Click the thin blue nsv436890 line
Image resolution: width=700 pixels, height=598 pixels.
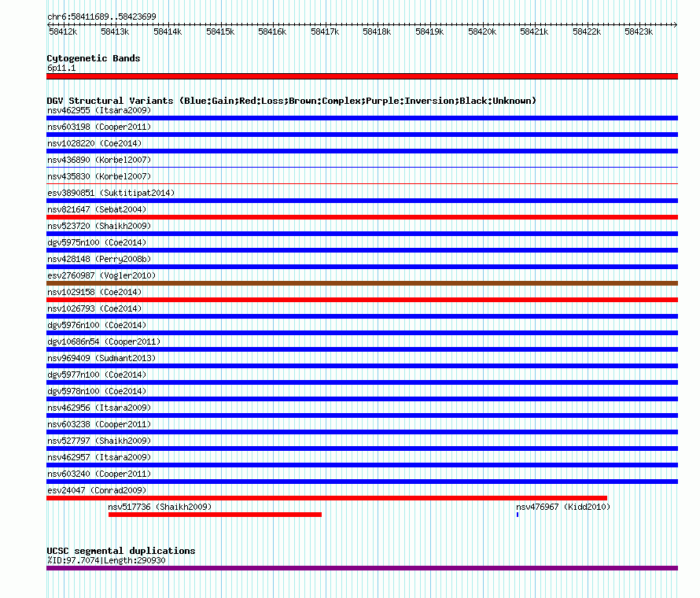coord(362,168)
